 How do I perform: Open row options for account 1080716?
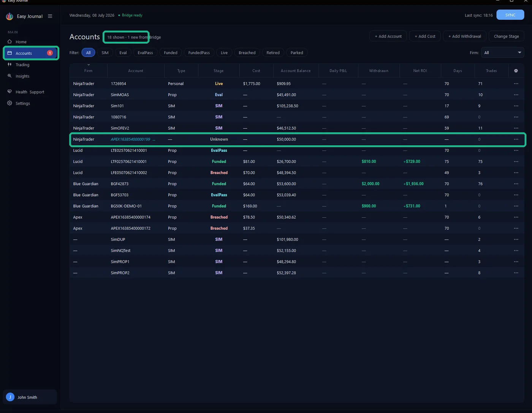click(x=516, y=117)
